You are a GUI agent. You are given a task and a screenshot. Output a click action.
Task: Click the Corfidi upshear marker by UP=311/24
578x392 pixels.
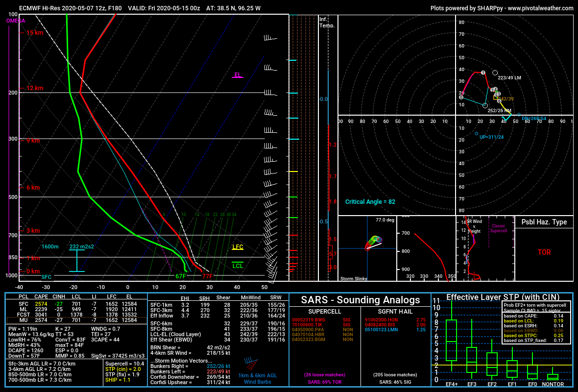[x=476, y=133]
